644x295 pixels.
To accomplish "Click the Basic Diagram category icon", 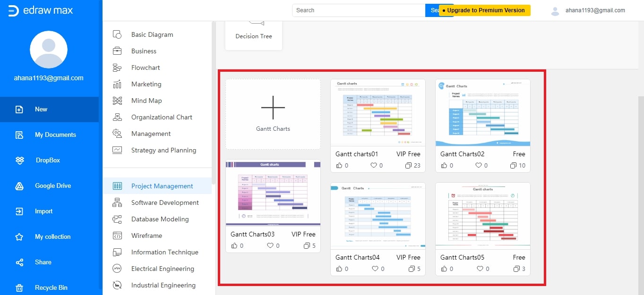I will pos(117,34).
